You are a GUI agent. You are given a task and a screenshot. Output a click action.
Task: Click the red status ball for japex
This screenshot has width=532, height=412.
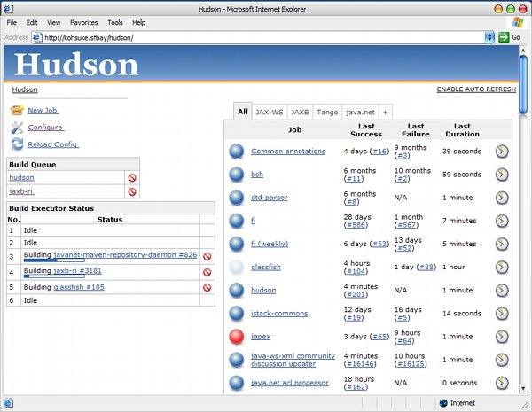237,337
